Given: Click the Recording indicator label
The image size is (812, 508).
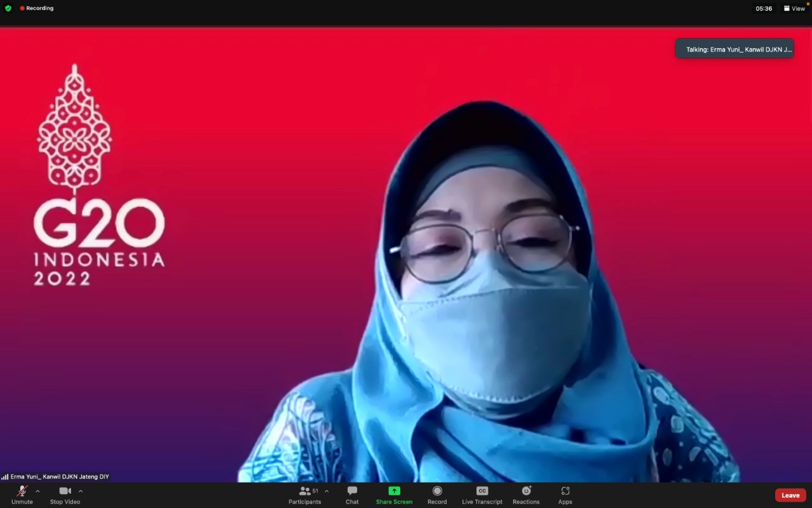Looking at the screenshot, I should tap(39, 8).
